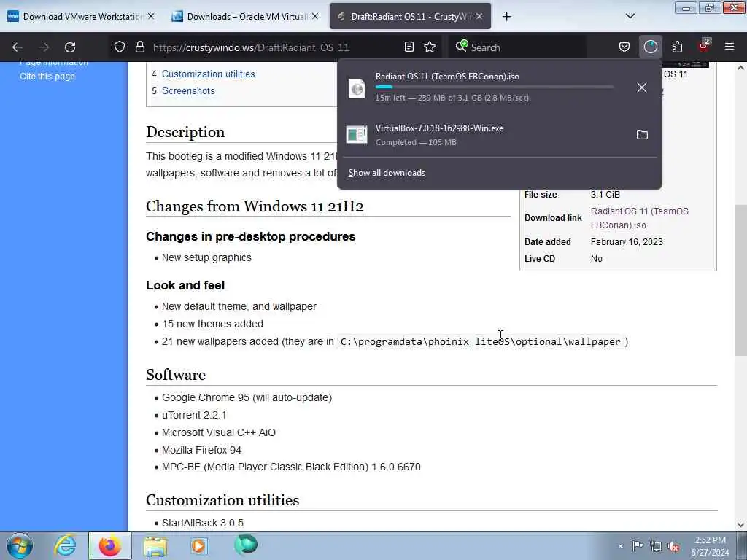Show VirtualBox installer in its folder
Screen dimensions: 747x560
point(642,135)
